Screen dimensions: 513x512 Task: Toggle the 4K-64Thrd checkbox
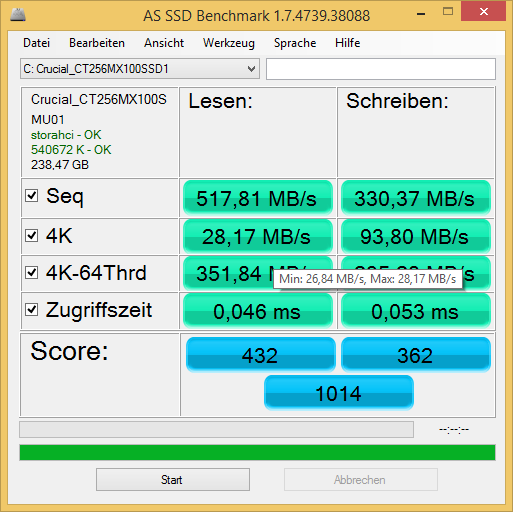point(32,272)
